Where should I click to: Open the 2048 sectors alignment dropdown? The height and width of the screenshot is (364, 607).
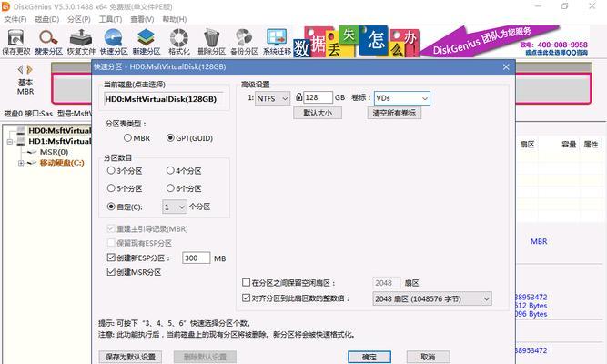[432, 298]
